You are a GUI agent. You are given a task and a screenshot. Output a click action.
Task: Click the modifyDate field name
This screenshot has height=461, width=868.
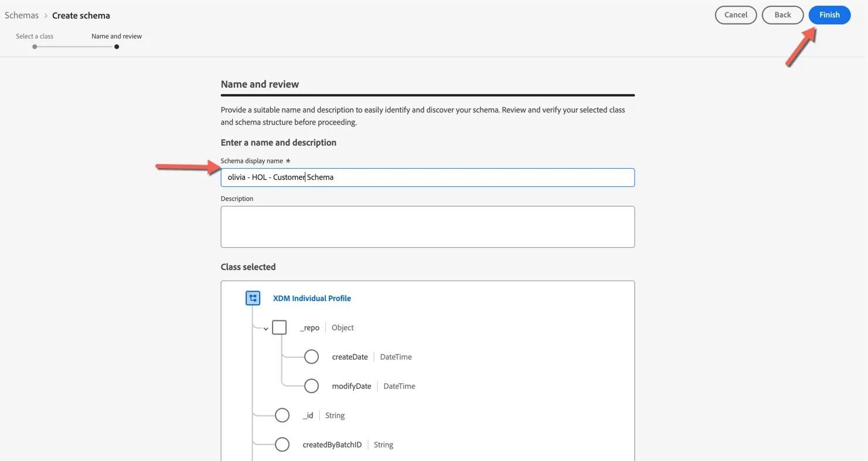point(352,386)
